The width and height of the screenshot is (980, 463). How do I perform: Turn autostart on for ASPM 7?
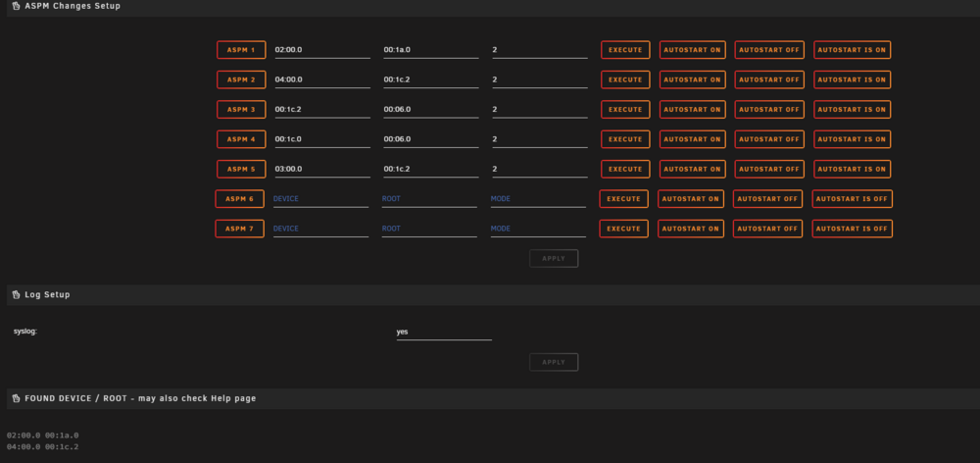point(691,229)
